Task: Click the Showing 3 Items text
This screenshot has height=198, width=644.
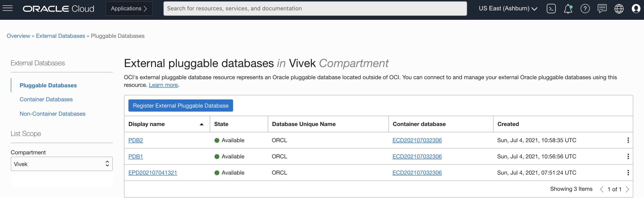Action: [x=571, y=189]
